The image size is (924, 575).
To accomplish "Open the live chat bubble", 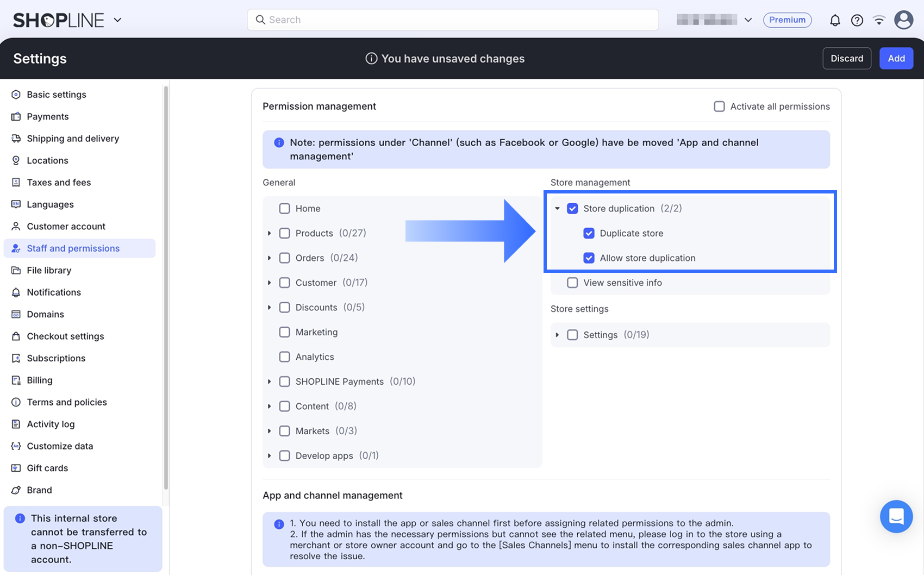I will [896, 516].
